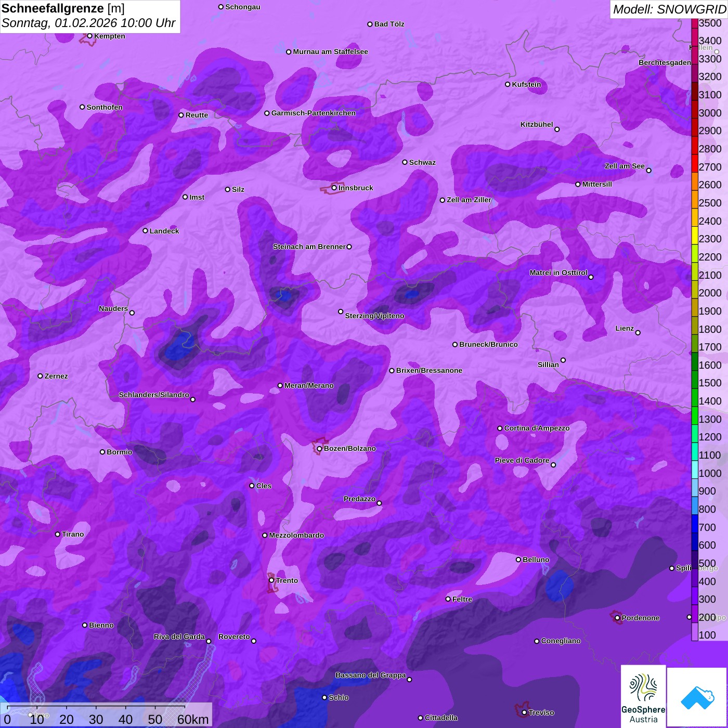
Task: Click the Sonthofen label
Action: click(x=105, y=107)
